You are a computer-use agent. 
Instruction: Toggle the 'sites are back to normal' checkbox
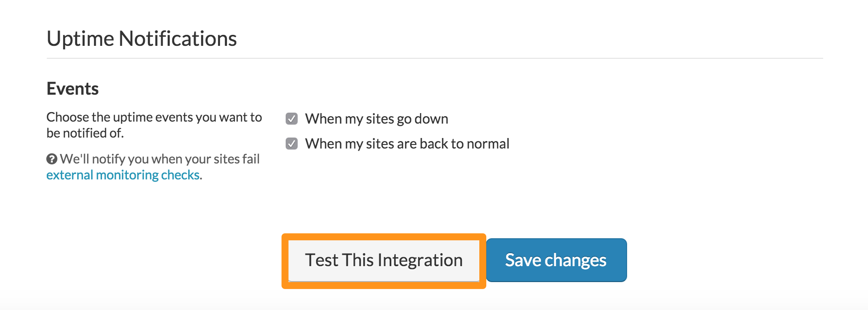(x=292, y=144)
